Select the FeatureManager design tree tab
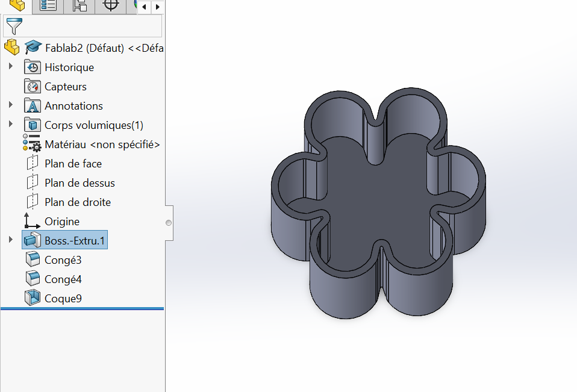 (x=16, y=6)
